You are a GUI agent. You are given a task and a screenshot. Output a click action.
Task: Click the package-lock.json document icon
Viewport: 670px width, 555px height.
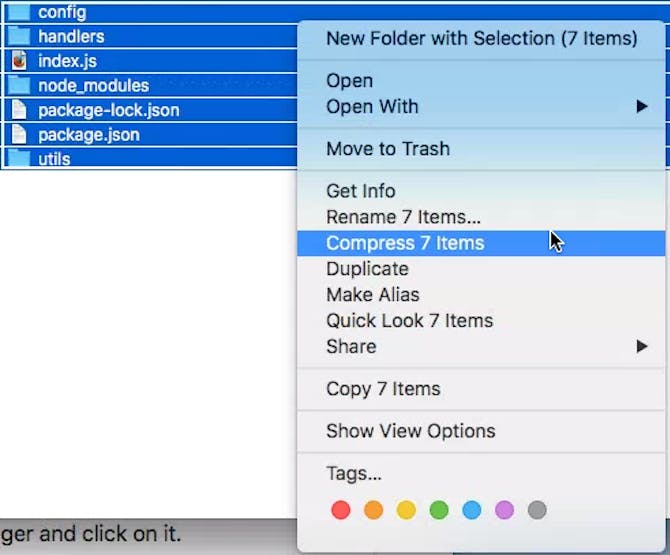(x=19, y=110)
